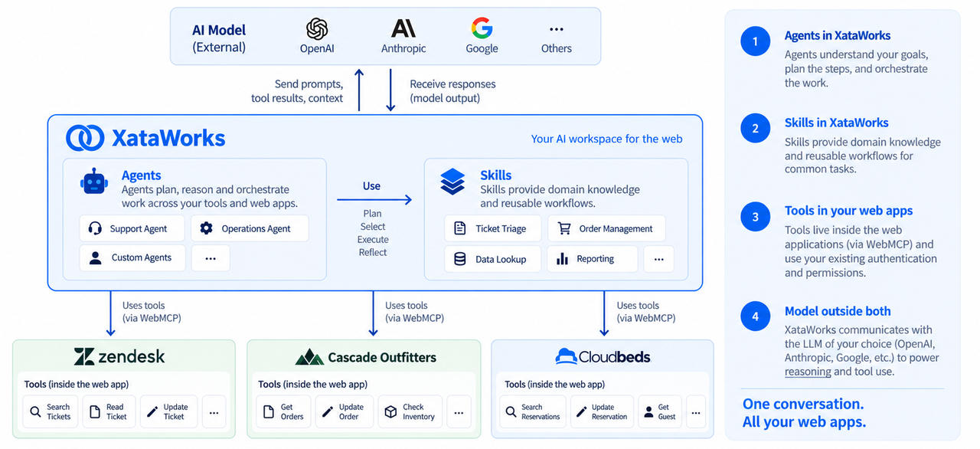Viewport: 980px width, 449px height.
Task: Open the Data Lookup skill
Action: pyautogui.click(x=492, y=259)
